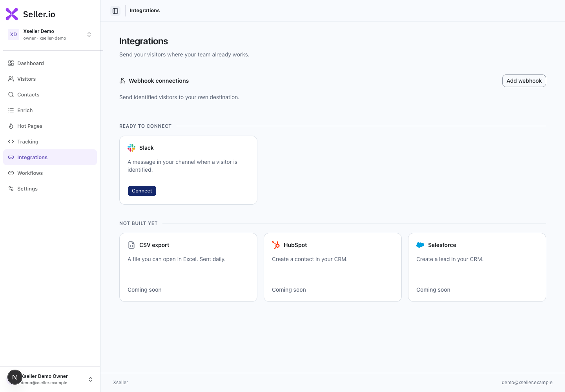Click "Coming soon" on the CSV export card
The width and height of the screenshot is (565, 392).
tap(144, 290)
